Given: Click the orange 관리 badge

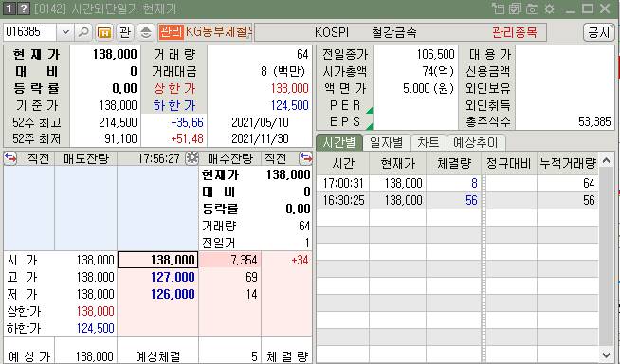Looking at the screenshot, I should pos(172,32).
